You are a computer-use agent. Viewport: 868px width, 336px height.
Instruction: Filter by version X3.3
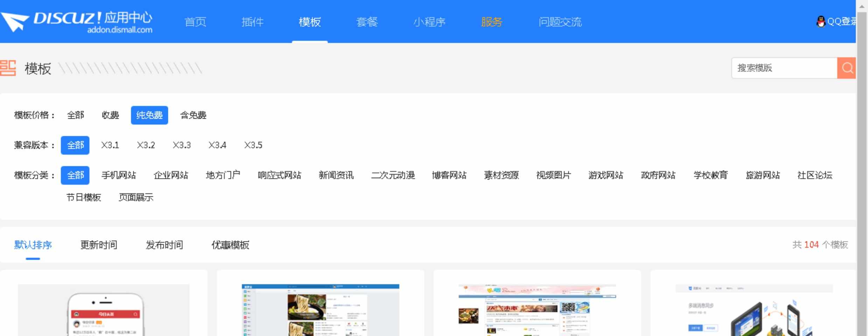[x=182, y=145]
